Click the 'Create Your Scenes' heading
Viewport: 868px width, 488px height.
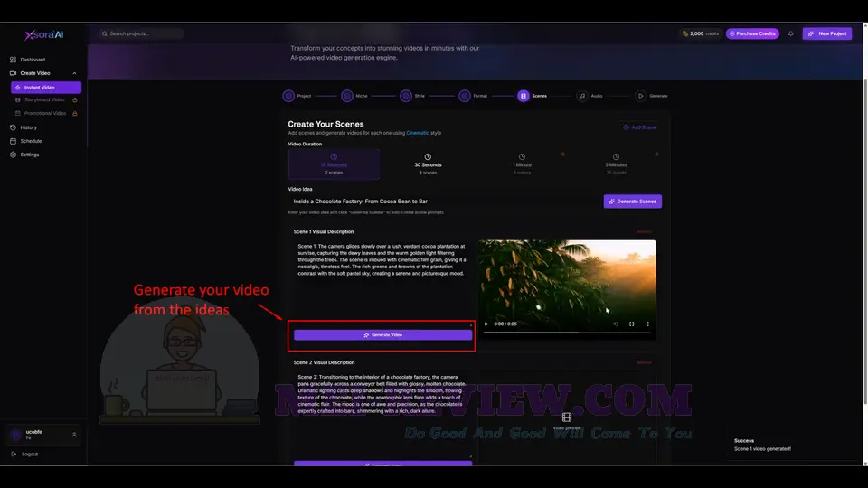coord(325,124)
